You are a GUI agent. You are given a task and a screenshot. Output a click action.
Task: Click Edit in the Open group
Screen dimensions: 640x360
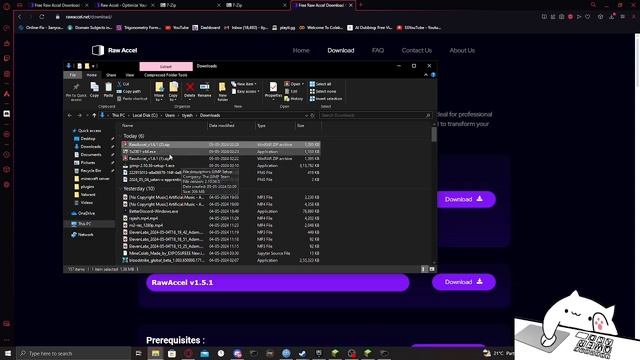(291, 91)
